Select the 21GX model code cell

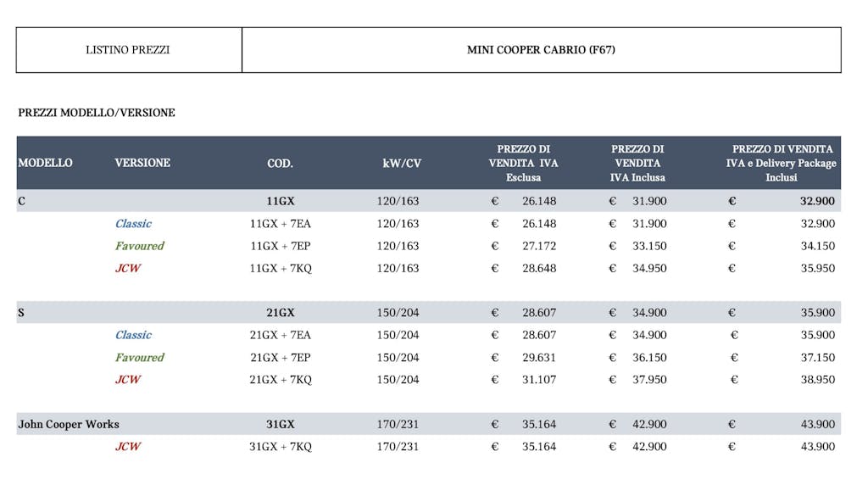280,313
